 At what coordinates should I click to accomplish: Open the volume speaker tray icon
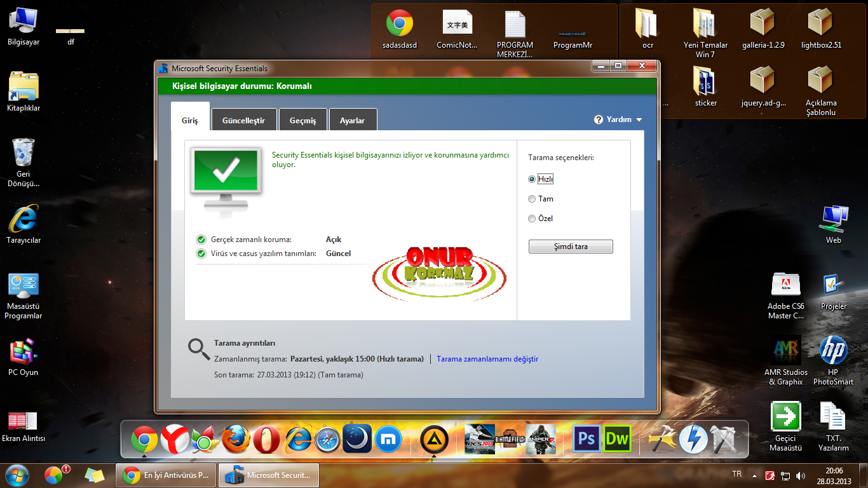800,475
